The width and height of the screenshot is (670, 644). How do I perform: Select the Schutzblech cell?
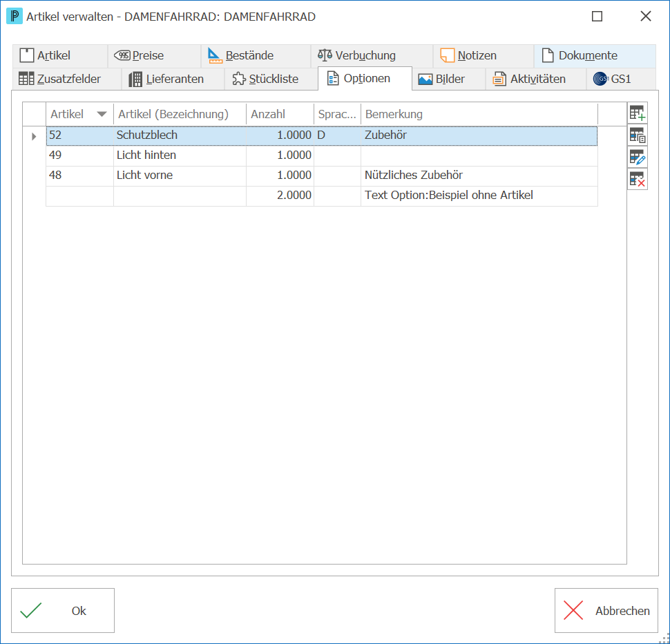pyautogui.click(x=180, y=135)
